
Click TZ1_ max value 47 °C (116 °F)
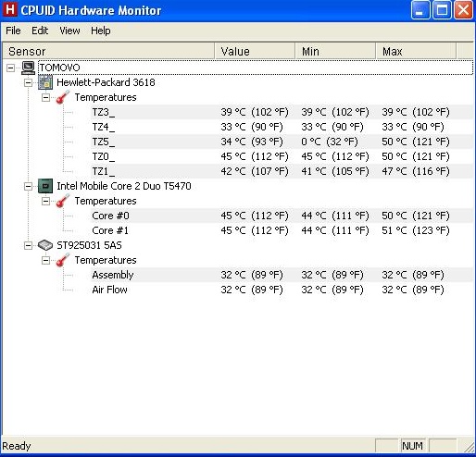[x=416, y=171]
